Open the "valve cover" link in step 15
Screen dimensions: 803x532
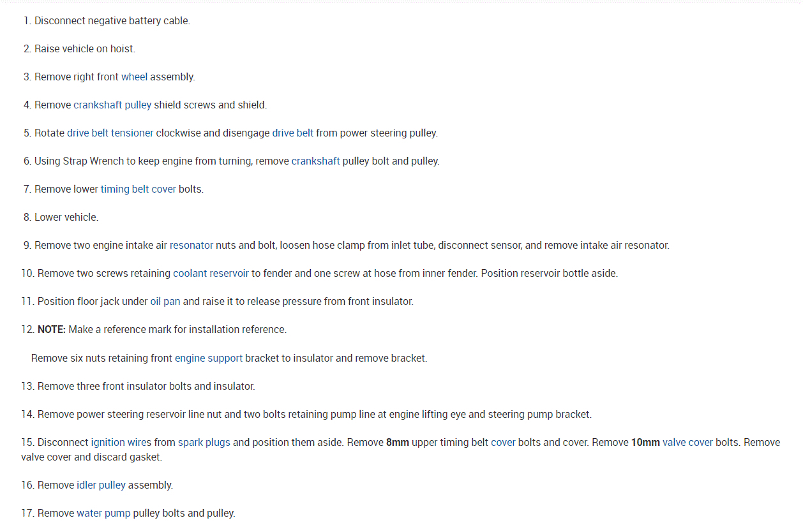click(687, 443)
